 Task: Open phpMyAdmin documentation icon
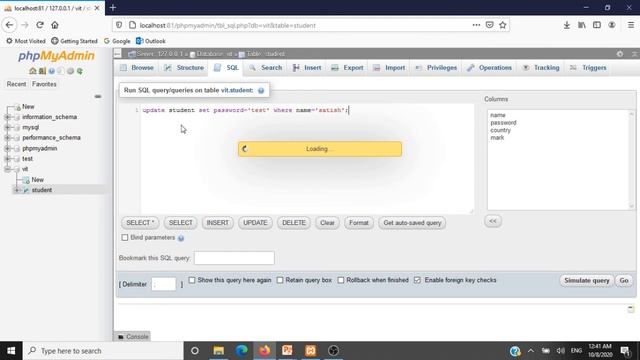click(x=51, y=71)
